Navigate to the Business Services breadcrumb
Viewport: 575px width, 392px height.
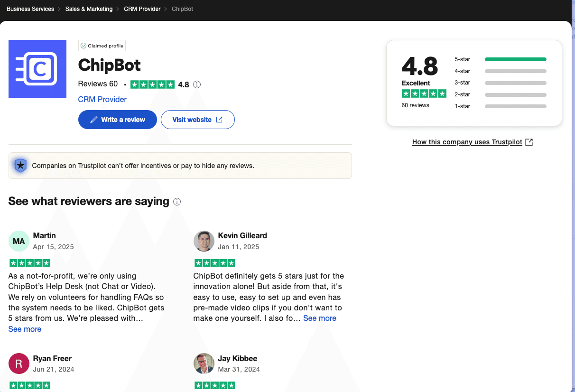pyautogui.click(x=30, y=9)
